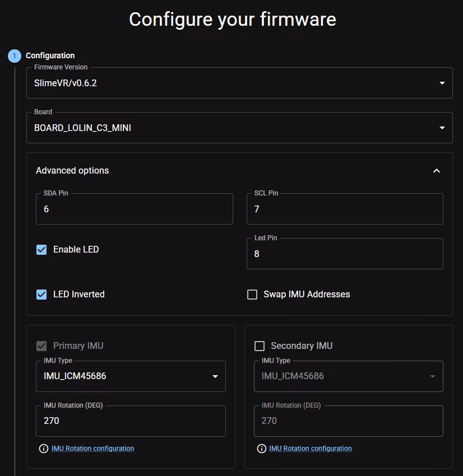Screen dimensions: 463x476
Task: Enable the Swap IMU Addresses checkbox
Action: [x=252, y=295]
